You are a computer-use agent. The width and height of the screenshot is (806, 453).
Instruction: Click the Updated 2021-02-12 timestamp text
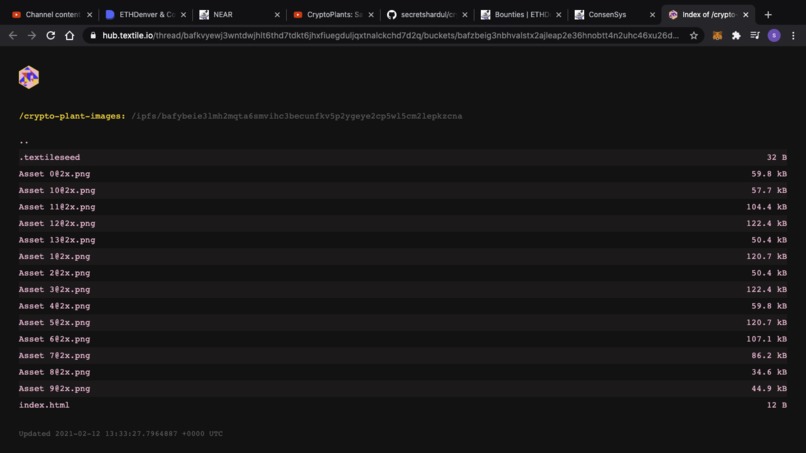coord(121,433)
